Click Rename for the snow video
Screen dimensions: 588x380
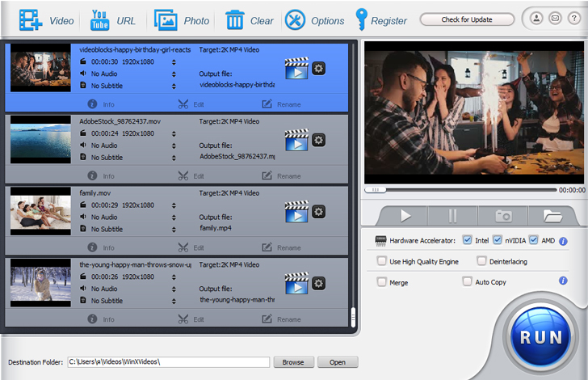[282, 319]
